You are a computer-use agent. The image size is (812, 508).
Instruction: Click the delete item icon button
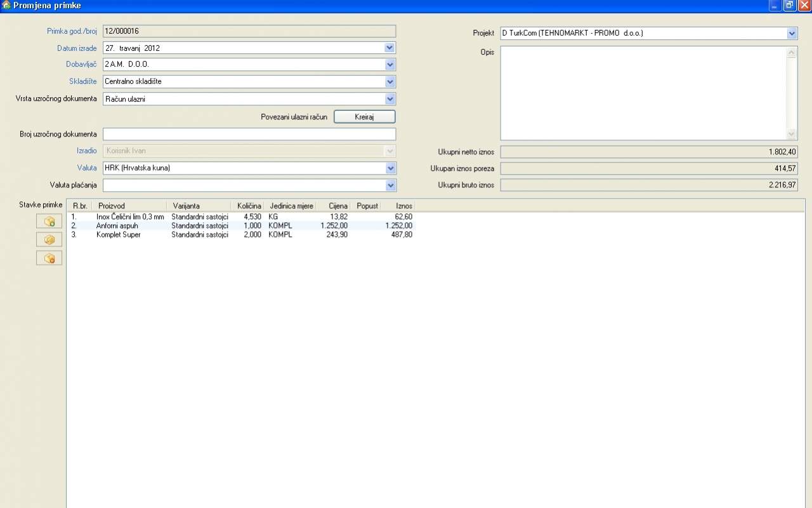pos(49,258)
